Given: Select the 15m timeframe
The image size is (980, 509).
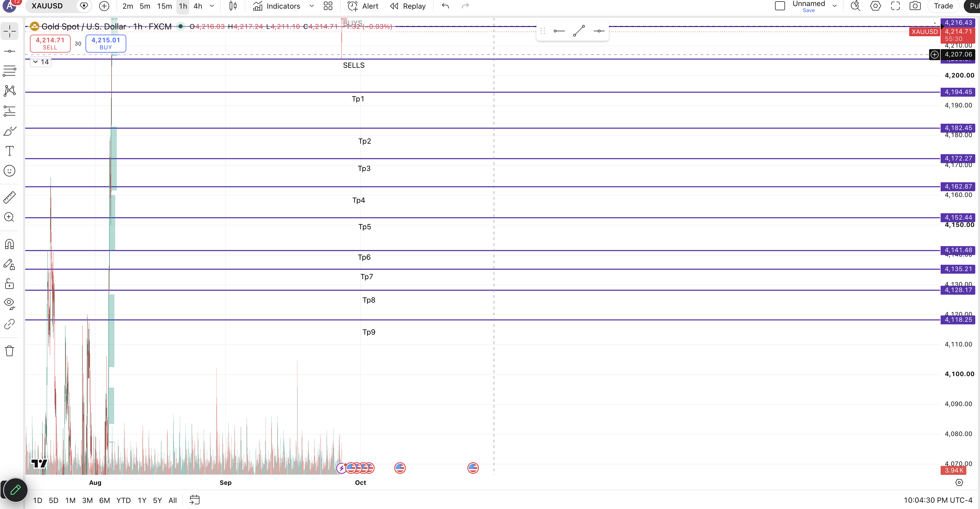Looking at the screenshot, I should [x=164, y=6].
